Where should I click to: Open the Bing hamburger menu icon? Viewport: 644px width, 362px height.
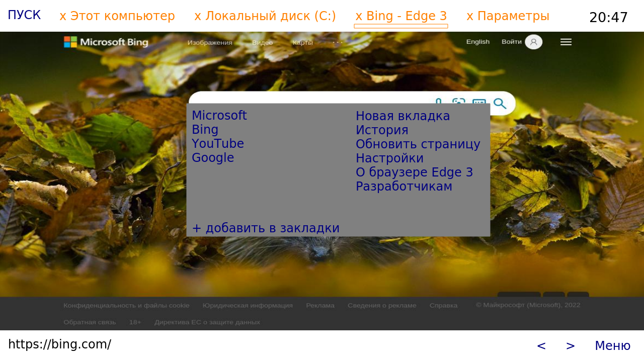566,42
